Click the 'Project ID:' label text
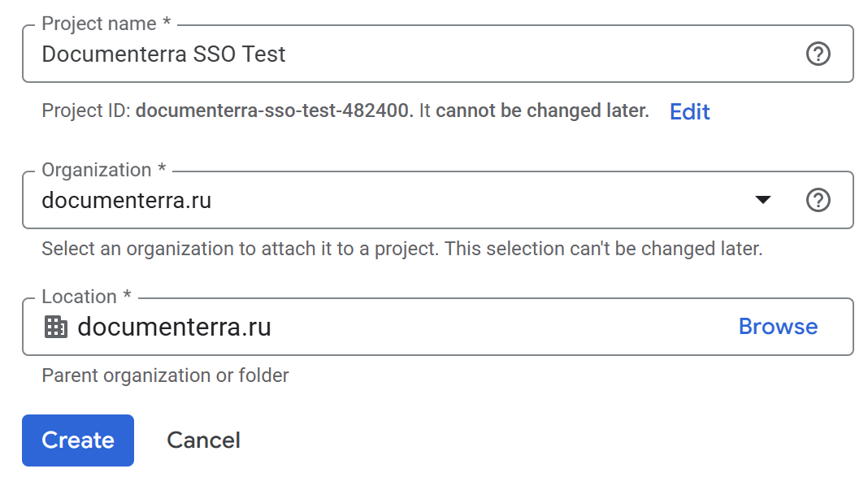Image resolution: width=868 pixels, height=486 pixels. (x=85, y=111)
